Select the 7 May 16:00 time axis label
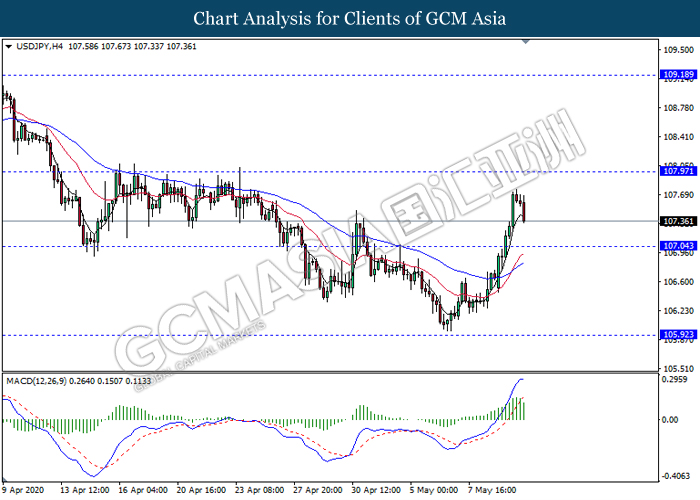This screenshot has width=700, height=500. [x=490, y=491]
